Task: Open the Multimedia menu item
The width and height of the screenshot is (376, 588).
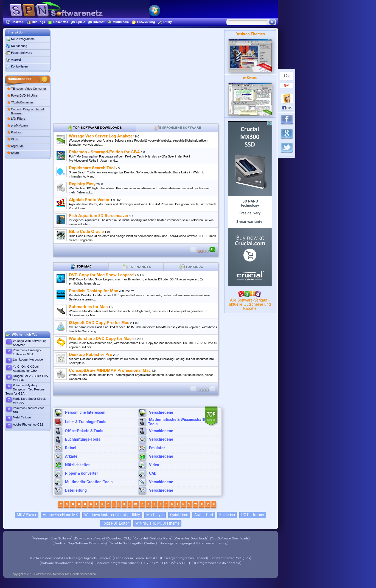Action: click(x=118, y=22)
